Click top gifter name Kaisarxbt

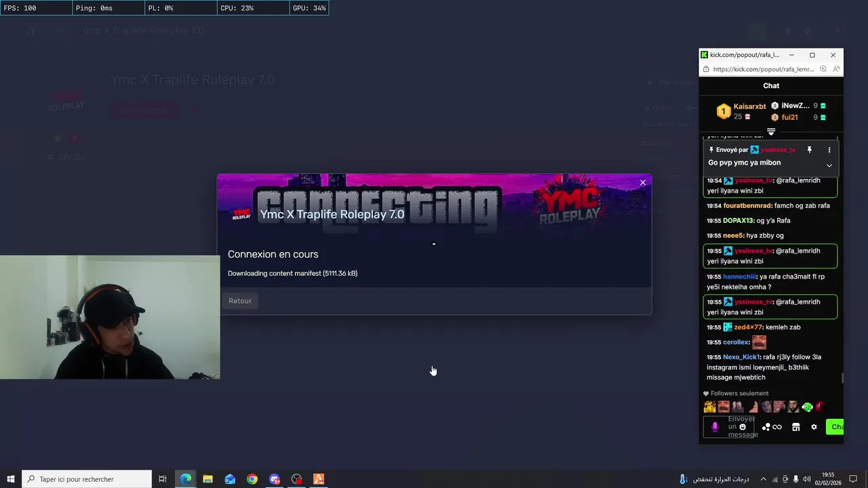749,106
